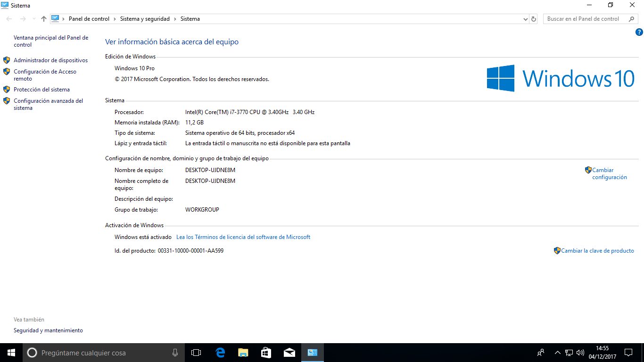Image resolution: width=644 pixels, height=362 pixels.
Task: Open Action Center notifications icon
Action: click(x=628, y=353)
